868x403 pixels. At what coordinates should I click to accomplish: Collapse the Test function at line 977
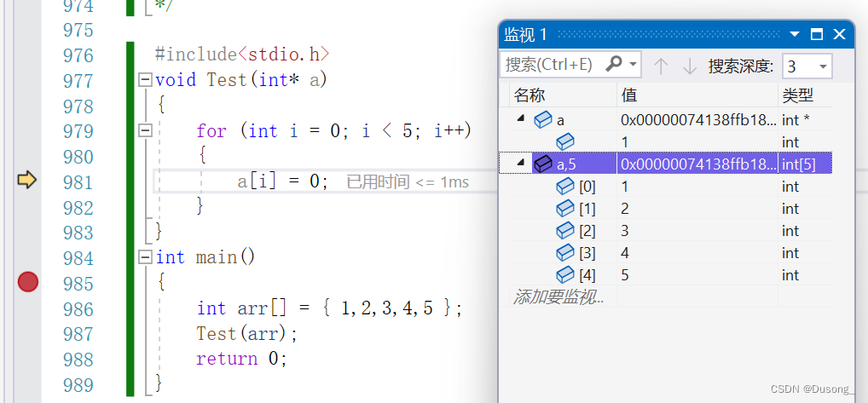pyautogui.click(x=145, y=80)
